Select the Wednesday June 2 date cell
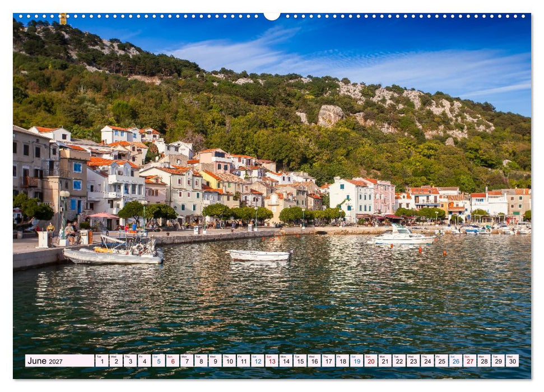The width and height of the screenshot is (544, 392). (116, 361)
